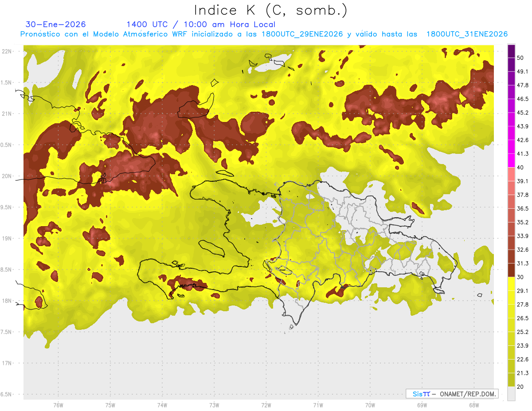The width and height of the screenshot is (532, 411).
Task: Click the 'SisTT - ONAMET/REP.DOM.' credit box
Action: 452,394
